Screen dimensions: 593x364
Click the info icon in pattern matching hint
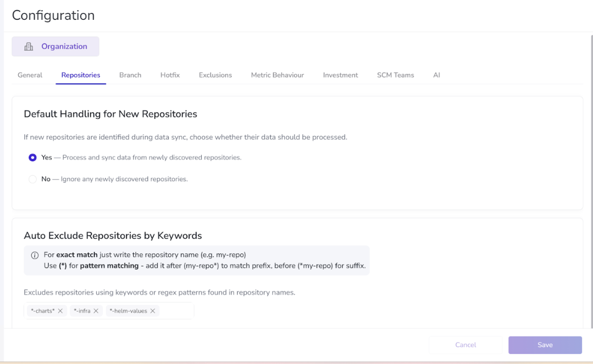(x=34, y=255)
